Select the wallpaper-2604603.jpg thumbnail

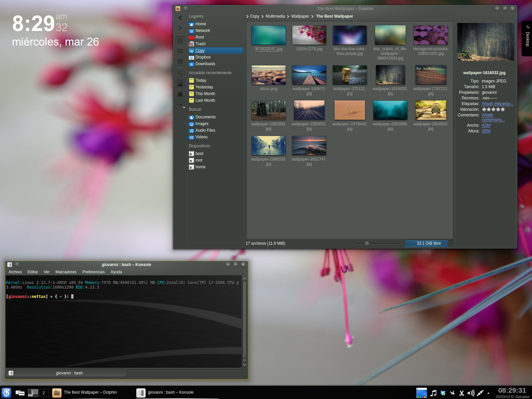[x=431, y=110]
